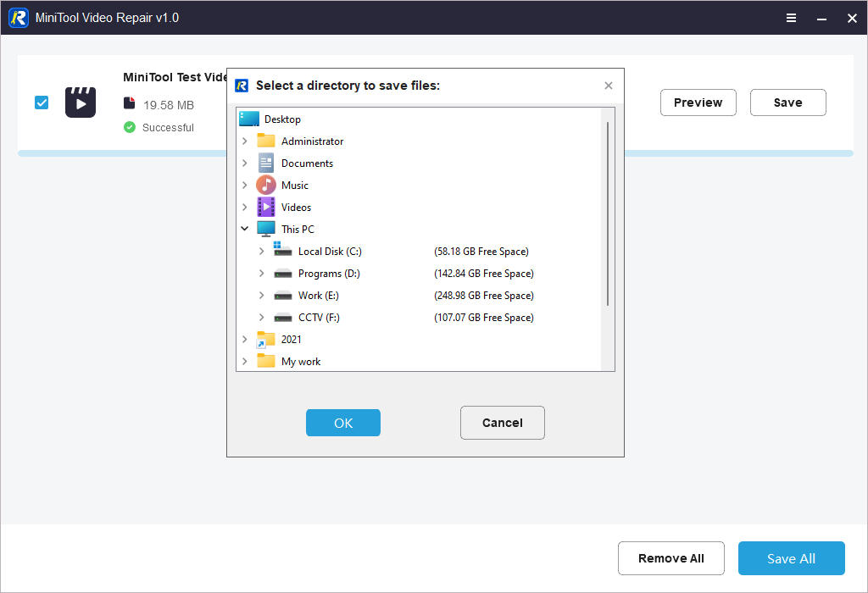Click the green Successful checkmark icon
The image size is (868, 593).
[130, 127]
